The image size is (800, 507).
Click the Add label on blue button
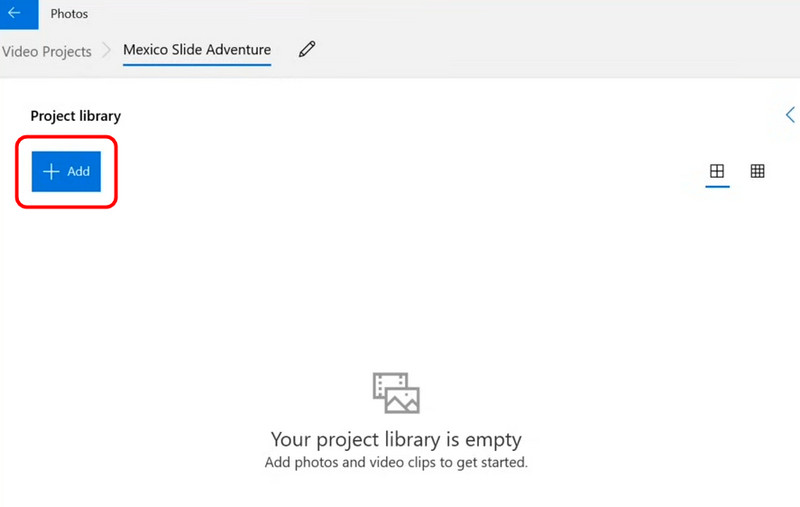click(x=78, y=171)
